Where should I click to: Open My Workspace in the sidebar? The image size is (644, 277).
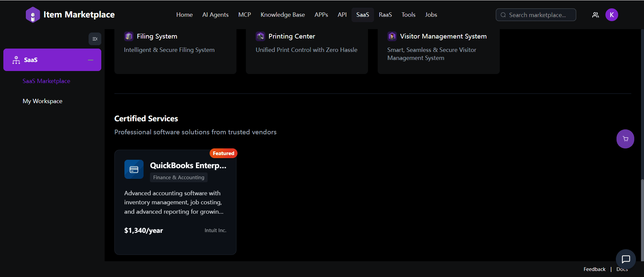pyautogui.click(x=43, y=101)
